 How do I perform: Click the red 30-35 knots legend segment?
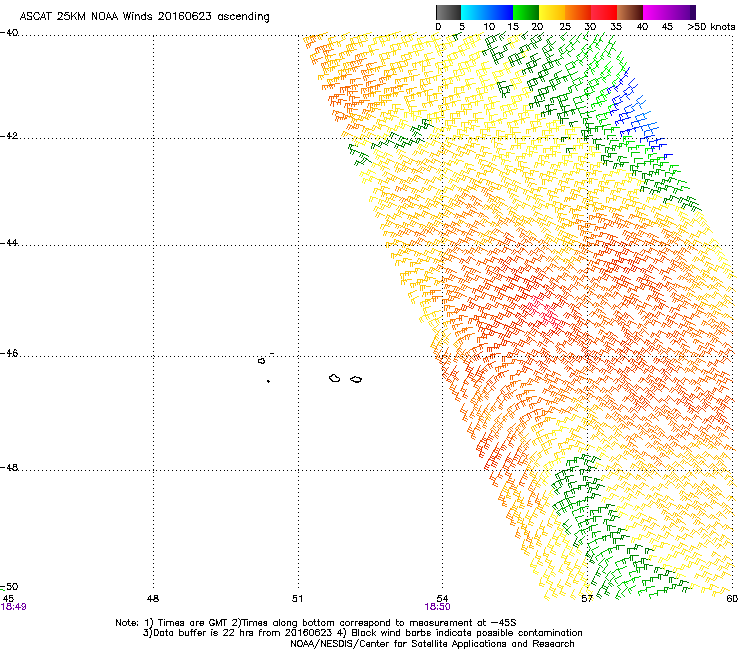tap(604, 12)
